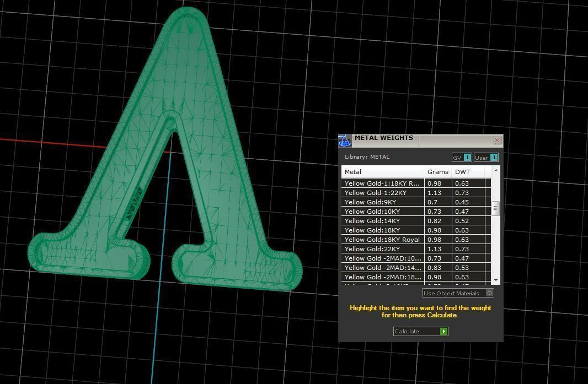Close the Metal Weights panel

[x=497, y=140]
